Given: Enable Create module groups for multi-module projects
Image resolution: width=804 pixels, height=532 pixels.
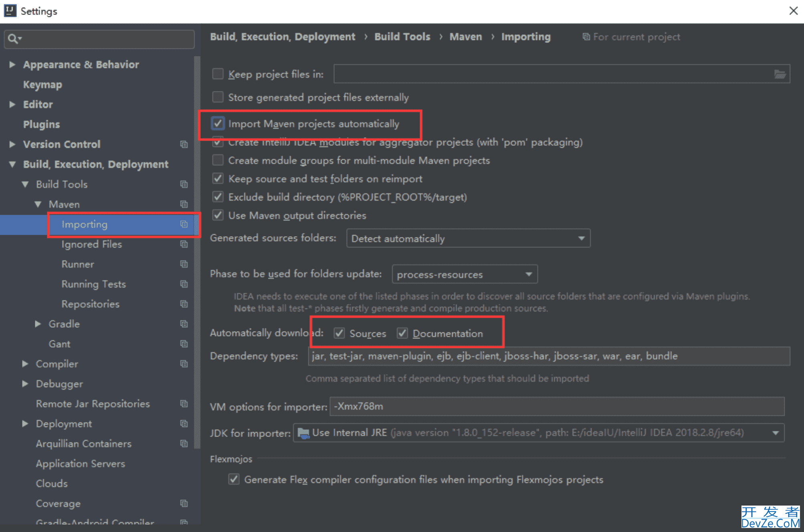Looking at the screenshot, I should click(x=218, y=160).
